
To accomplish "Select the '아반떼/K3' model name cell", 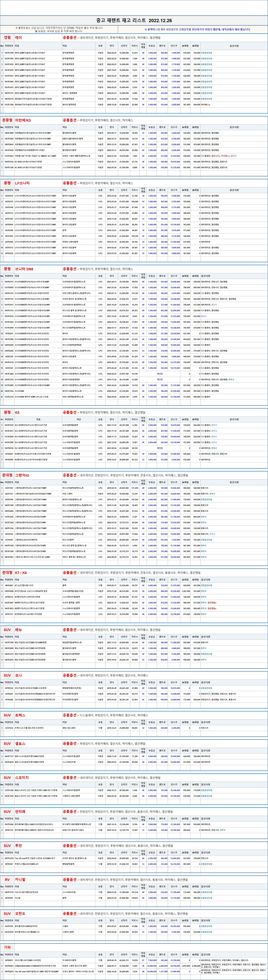I will tap(38, 120).
